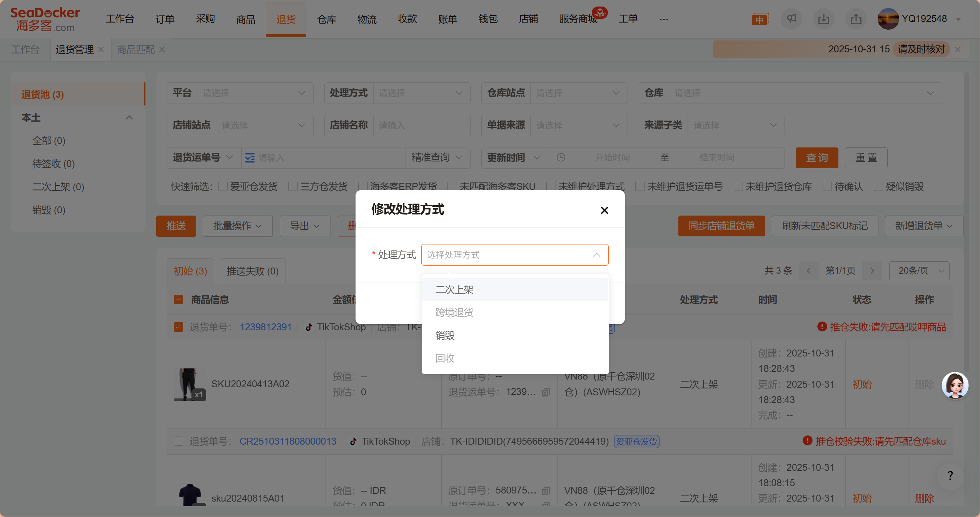The image size is (980, 517).
Task: Open the 仓库 top menu
Action: [x=326, y=19]
